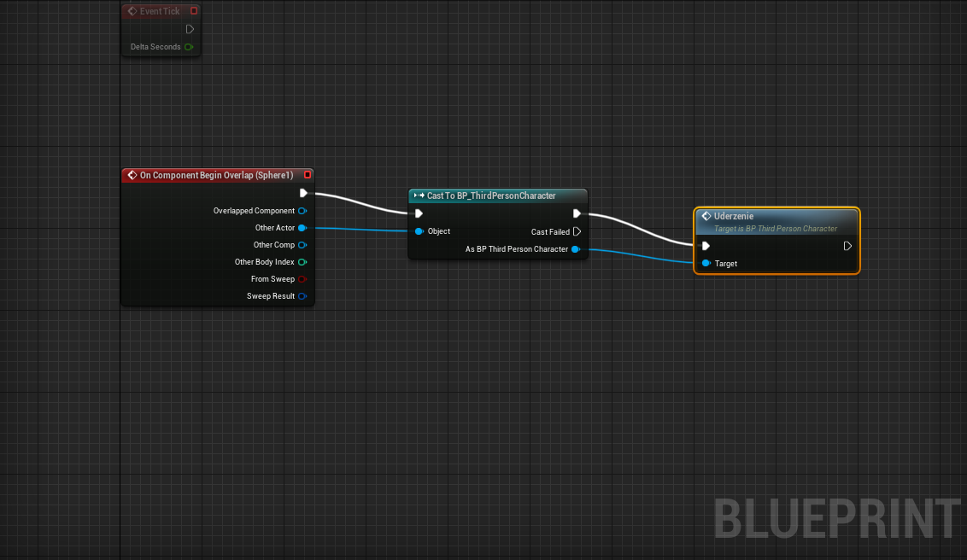Click the Sweep Result output pin
Image resolution: width=967 pixels, height=560 pixels.
pos(302,296)
